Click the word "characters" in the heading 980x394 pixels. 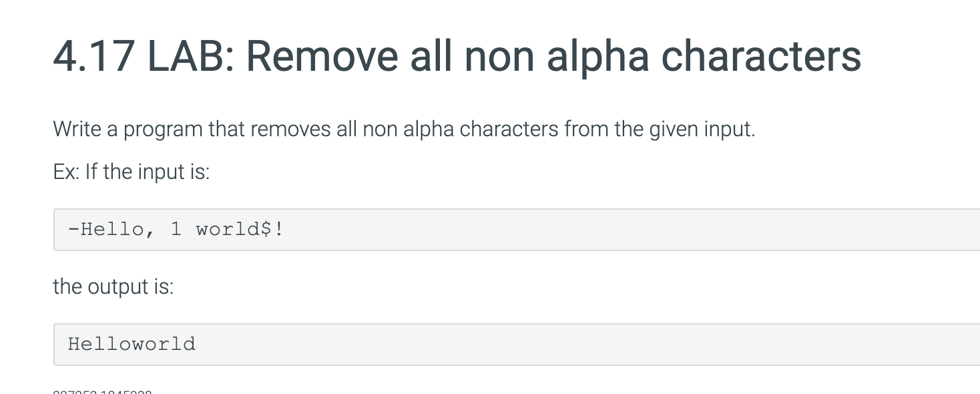[x=760, y=56]
